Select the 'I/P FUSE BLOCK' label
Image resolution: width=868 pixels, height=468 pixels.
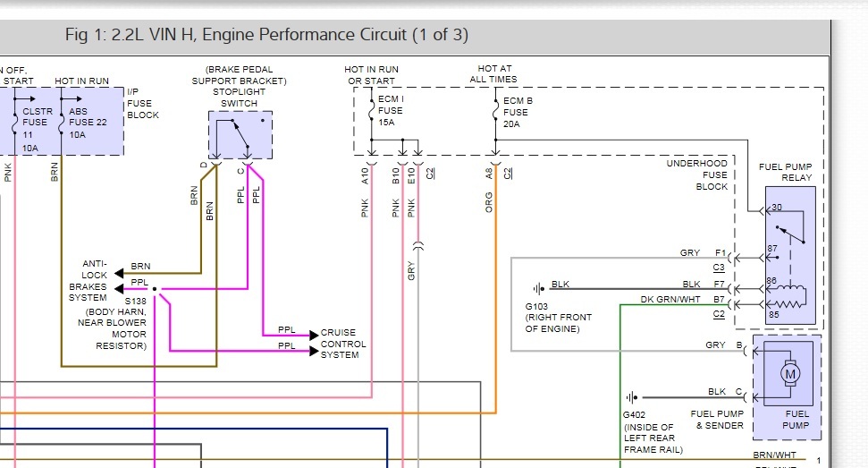click(x=143, y=103)
